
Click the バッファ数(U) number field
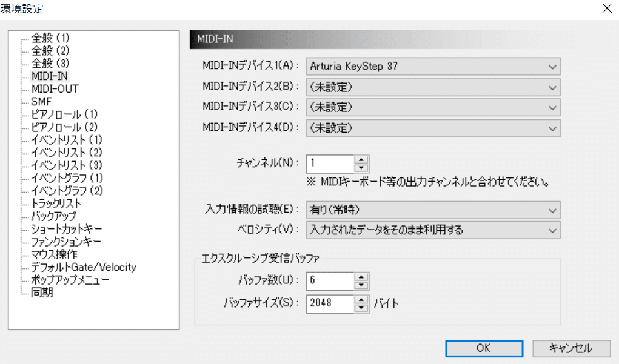pyautogui.click(x=330, y=281)
